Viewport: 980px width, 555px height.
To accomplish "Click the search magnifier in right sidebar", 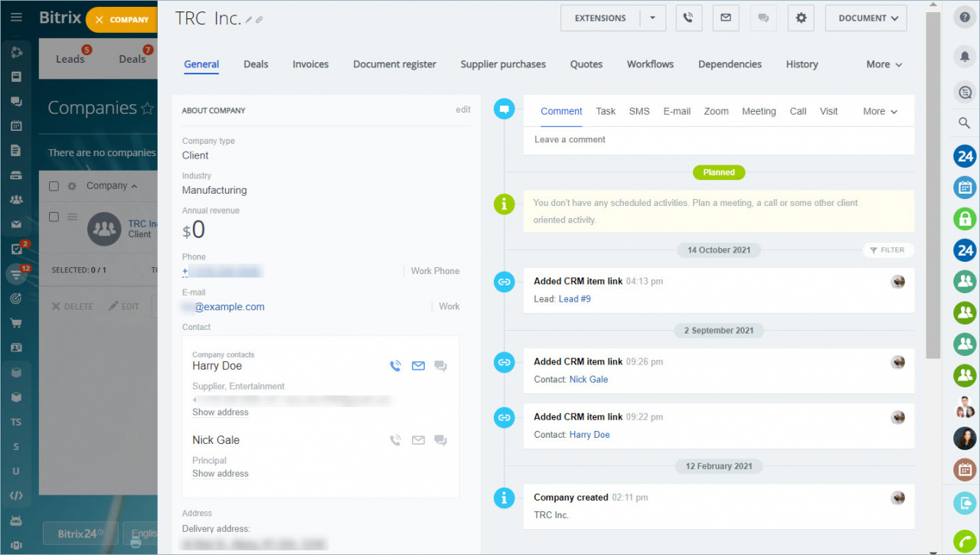I will click(965, 122).
